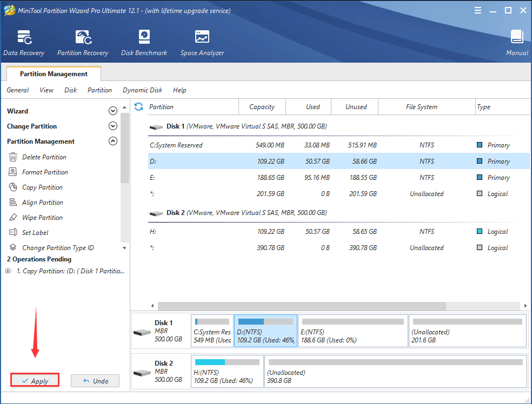Launch Partition Recovery from the toolbar
The height and width of the screenshot is (404, 532).
83,43
